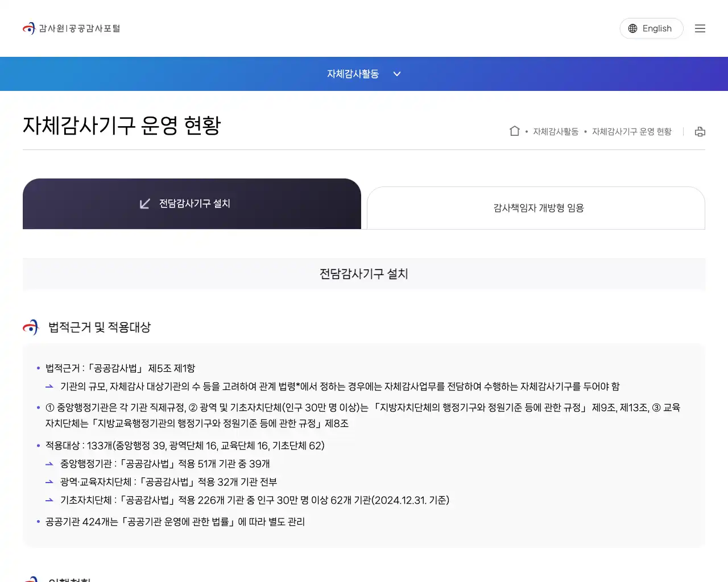Click the 자체감사기구 운영 현황 breadcrumb link
Viewport: 728px width, 582px height.
pos(631,131)
